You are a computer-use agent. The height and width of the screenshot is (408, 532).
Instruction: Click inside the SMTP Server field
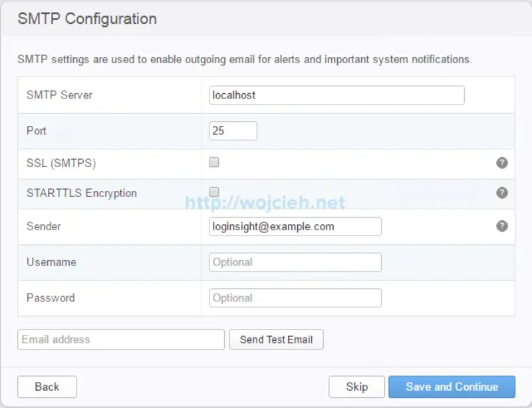(x=336, y=95)
